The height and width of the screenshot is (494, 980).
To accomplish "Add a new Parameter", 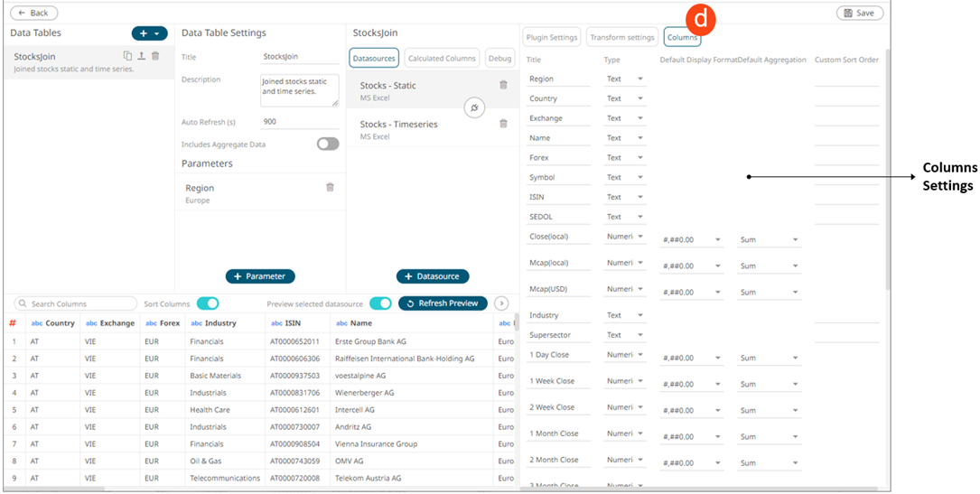I will pyautogui.click(x=260, y=276).
